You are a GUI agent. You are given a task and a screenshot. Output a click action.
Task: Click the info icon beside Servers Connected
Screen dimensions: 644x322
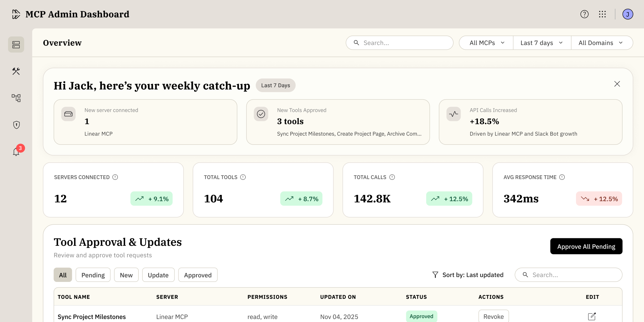coord(115,177)
